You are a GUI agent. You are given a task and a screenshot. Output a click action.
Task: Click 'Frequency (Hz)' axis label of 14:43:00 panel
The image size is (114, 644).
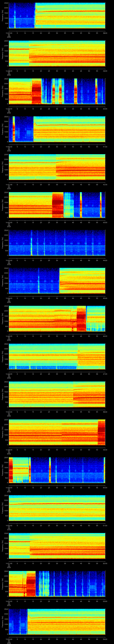pyautogui.click(x=3, y=243)
